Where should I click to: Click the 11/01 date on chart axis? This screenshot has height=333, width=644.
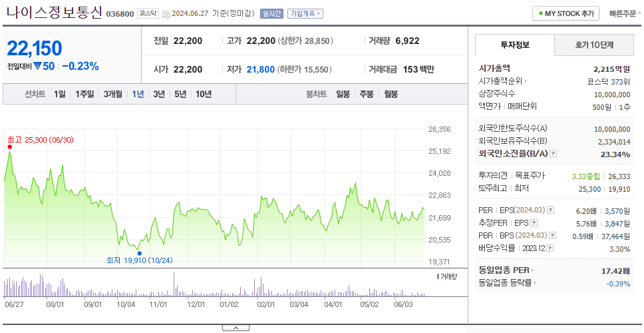point(158,304)
